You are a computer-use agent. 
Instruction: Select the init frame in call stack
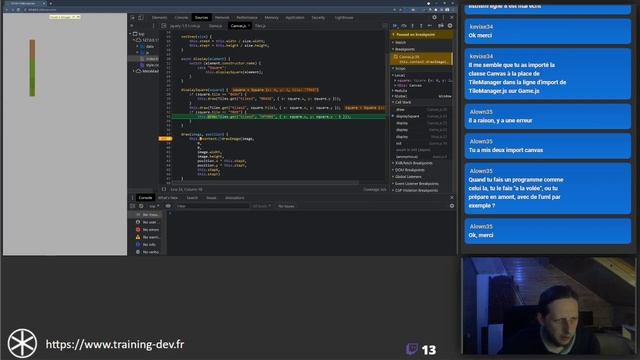[x=421, y=143]
